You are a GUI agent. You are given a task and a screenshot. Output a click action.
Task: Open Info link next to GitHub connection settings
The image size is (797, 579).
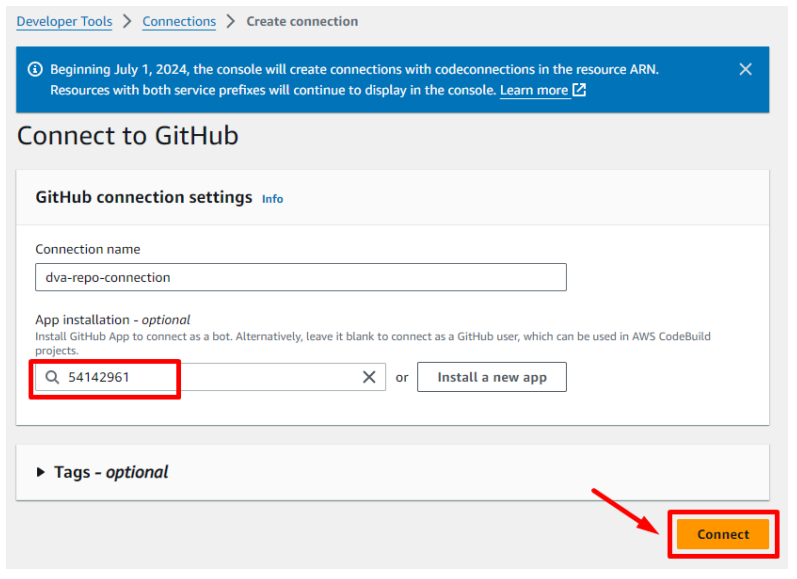pyautogui.click(x=272, y=199)
